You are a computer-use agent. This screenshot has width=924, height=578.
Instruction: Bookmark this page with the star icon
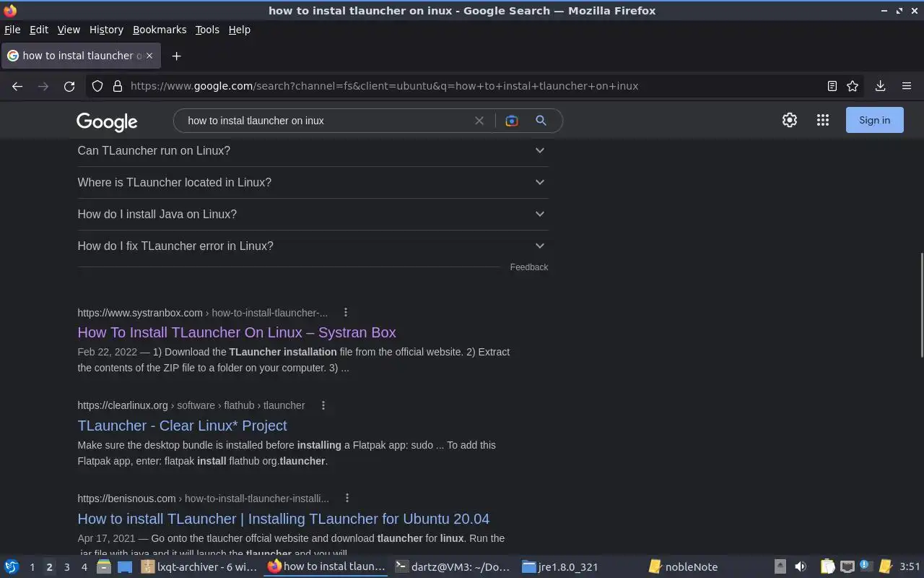click(x=853, y=86)
